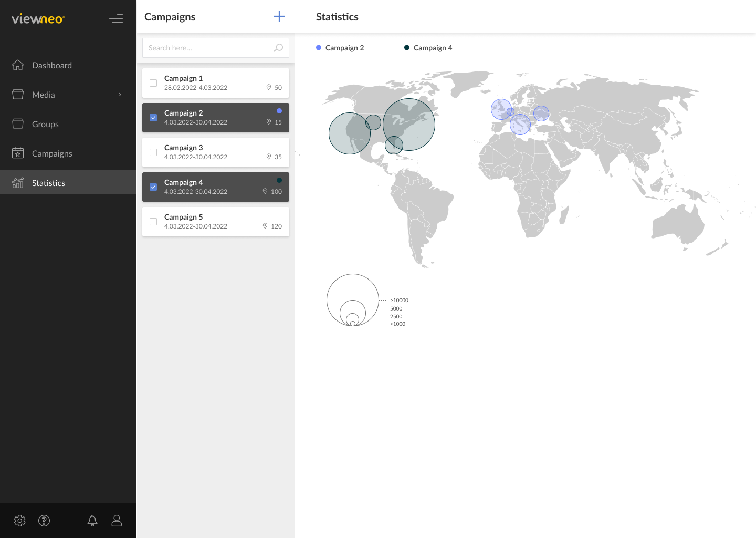Click the search magnifier in campaign search
The image size is (756, 538).
pyautogui.click(x=278, y=47)
